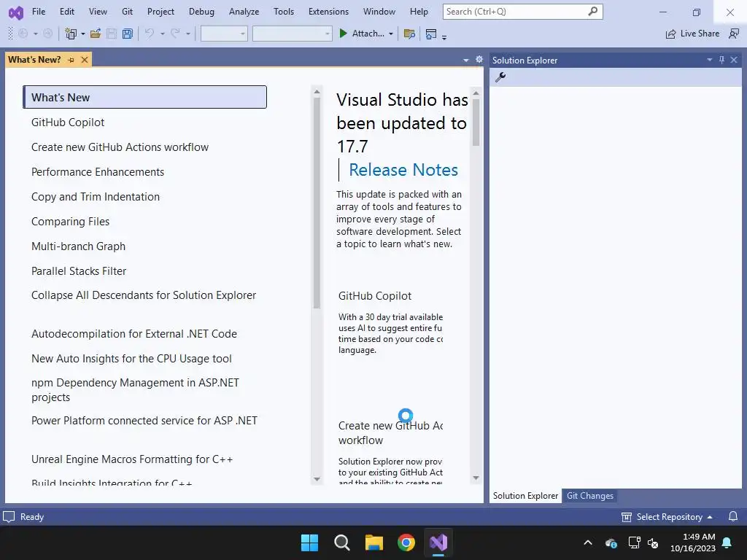Image resolution: width=747 pixels, height=560 pixels.
Task: Open the File menu
Action: 39,12
